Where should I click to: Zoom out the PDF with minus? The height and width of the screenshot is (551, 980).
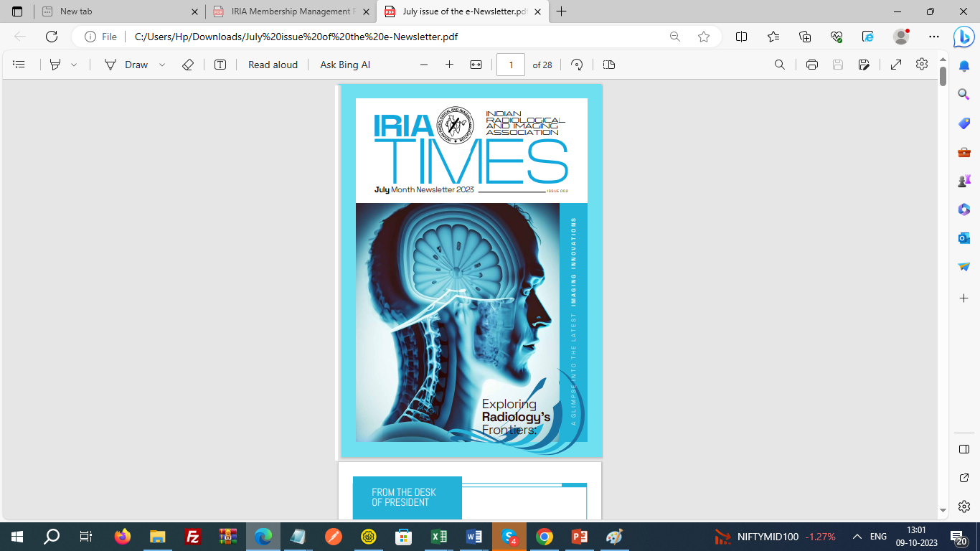[424, 65]
